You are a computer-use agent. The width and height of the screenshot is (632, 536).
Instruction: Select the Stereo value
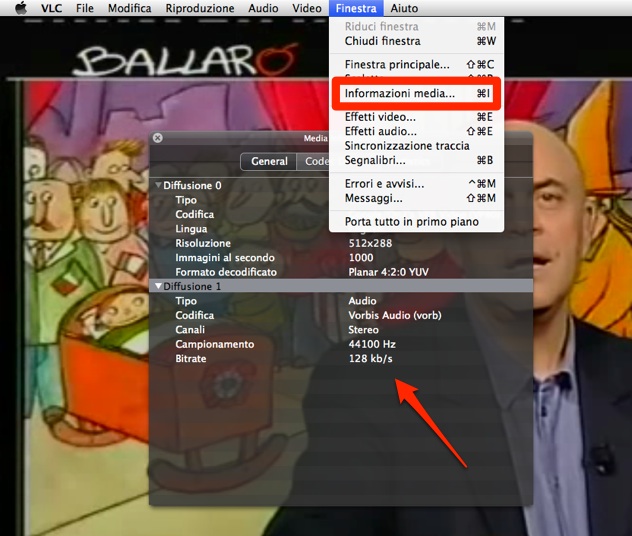pyautogui.click(x=363, y=330)
